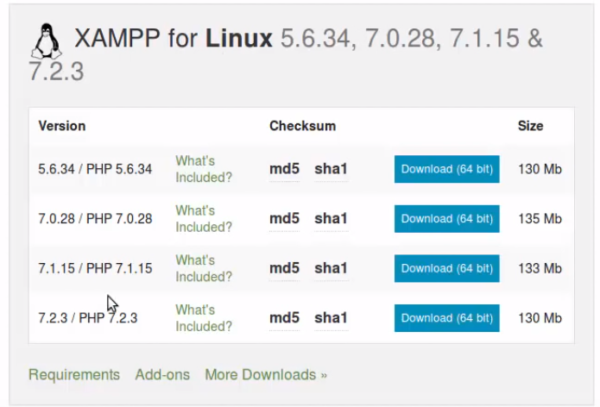The width and height of the screenshot is (600, 407).
Task: Show sha1 checksum for 7.2.3
Action: (x=331, y=318)
